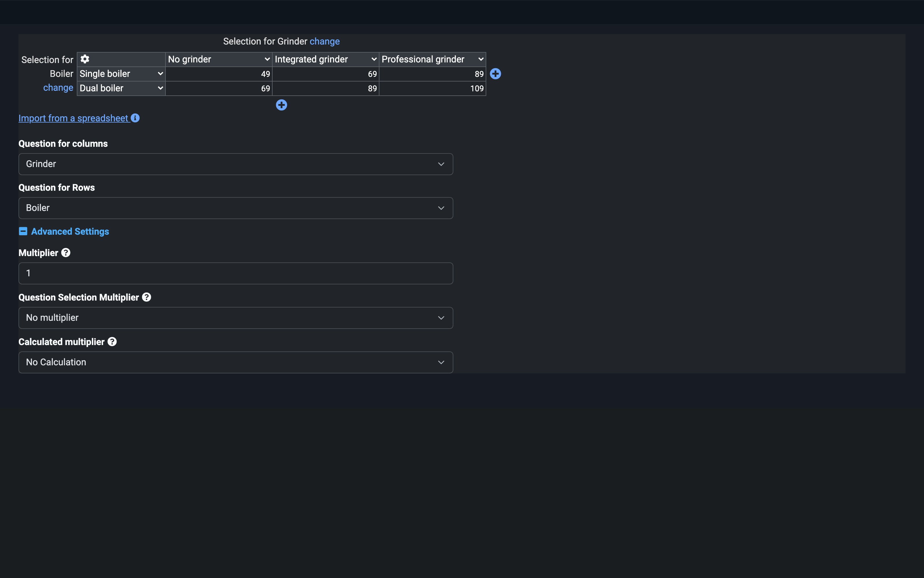Edit Single boiler Professional grinder cell 89
This screenshot has width=924, height=578.
coord(433,74)
